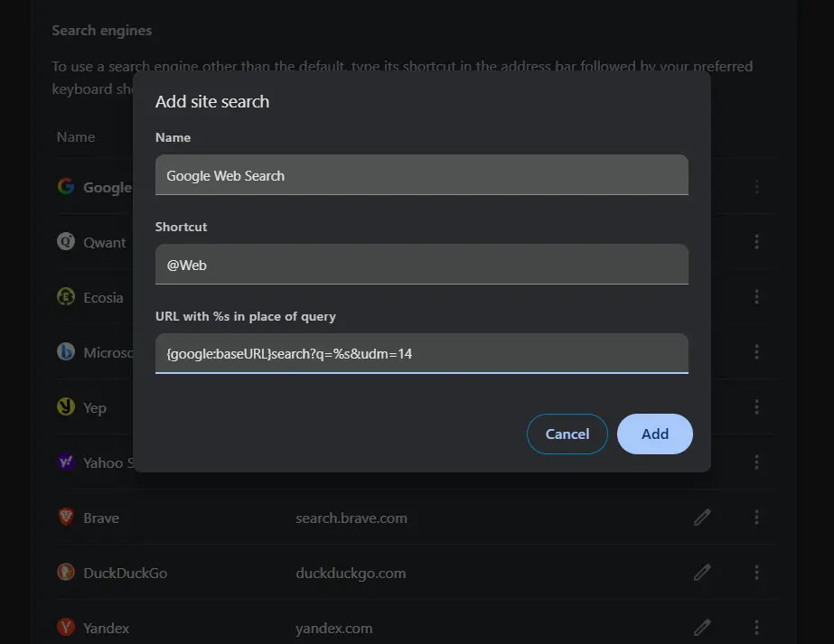834x644 pixels.
Task: Edit the DuckDuckGo search engine entry
Action: coord(702,573)
